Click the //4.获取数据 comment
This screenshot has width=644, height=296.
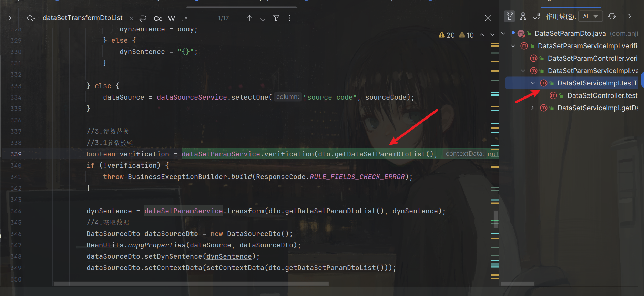[x=108, y=222]
